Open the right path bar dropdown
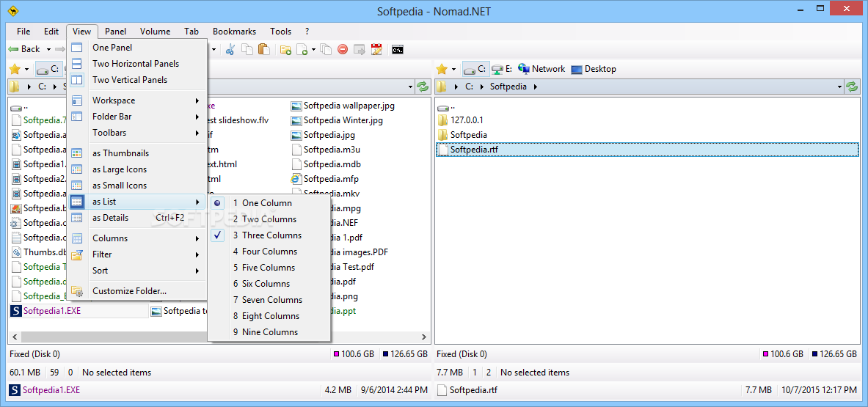Image resolution: width=868 pixels, height=407 pixels. [x=840, y=87]
